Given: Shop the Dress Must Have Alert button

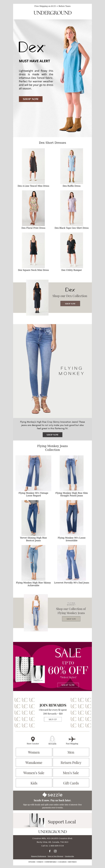Looking at the screenshot, I should (31, 99).
